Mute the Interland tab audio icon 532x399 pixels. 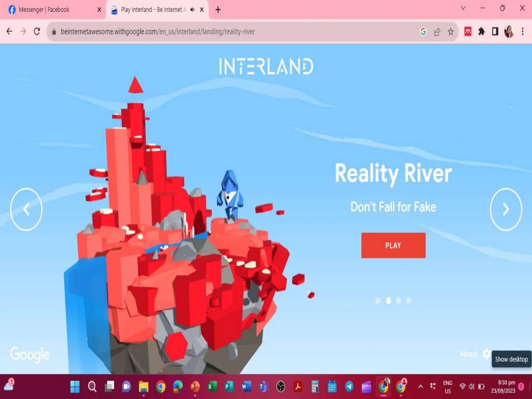click(192, 10)
